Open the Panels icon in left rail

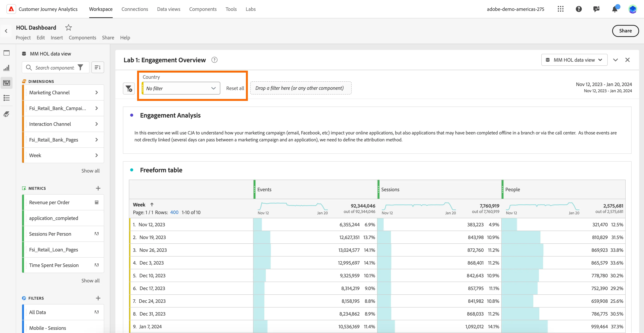pyautogui.click(x=7, y=53)
